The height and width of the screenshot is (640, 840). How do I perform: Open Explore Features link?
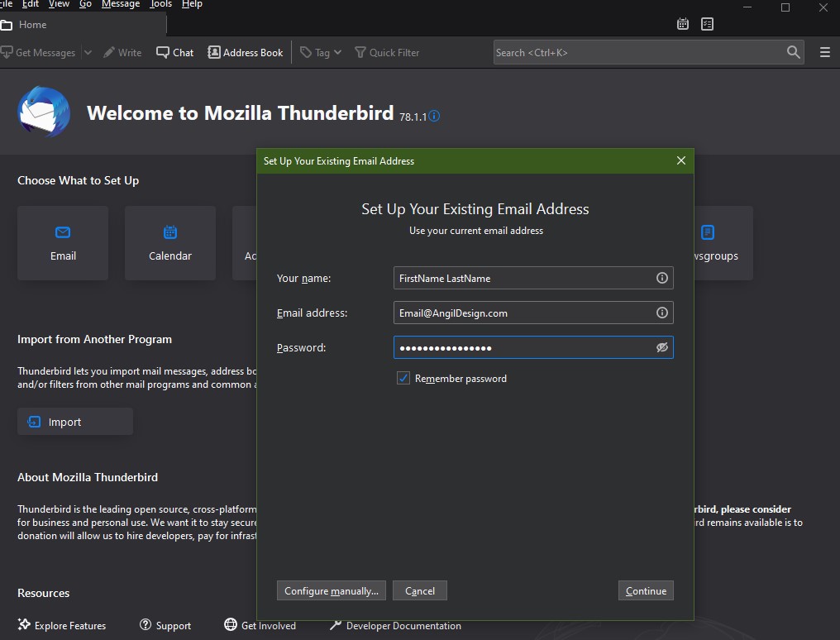(x=62, y=625)
